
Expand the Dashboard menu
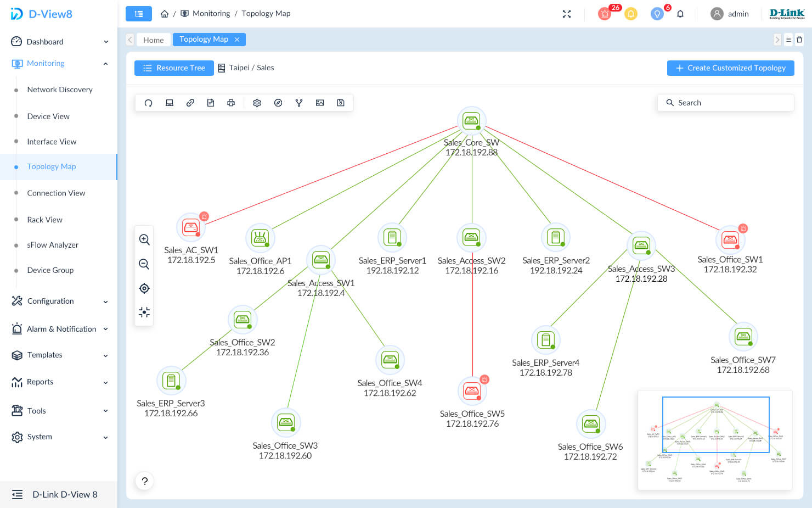point(60,42)
